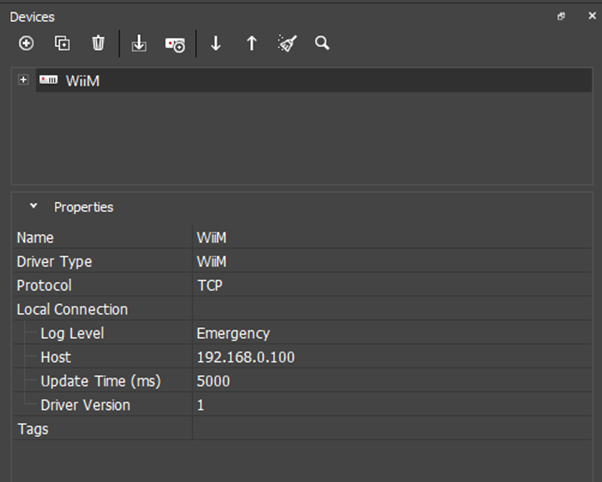Click the add driver device icon

(x=175, y=45)
